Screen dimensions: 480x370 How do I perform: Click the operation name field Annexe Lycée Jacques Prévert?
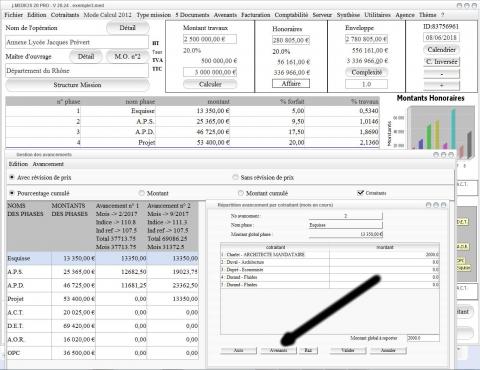(x=77, y=42)
